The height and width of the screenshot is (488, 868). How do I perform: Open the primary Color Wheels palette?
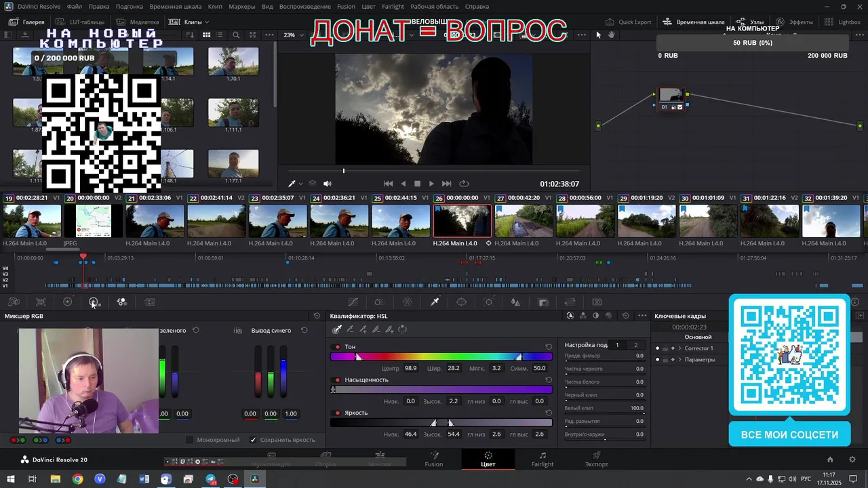[x=67, y=302]
